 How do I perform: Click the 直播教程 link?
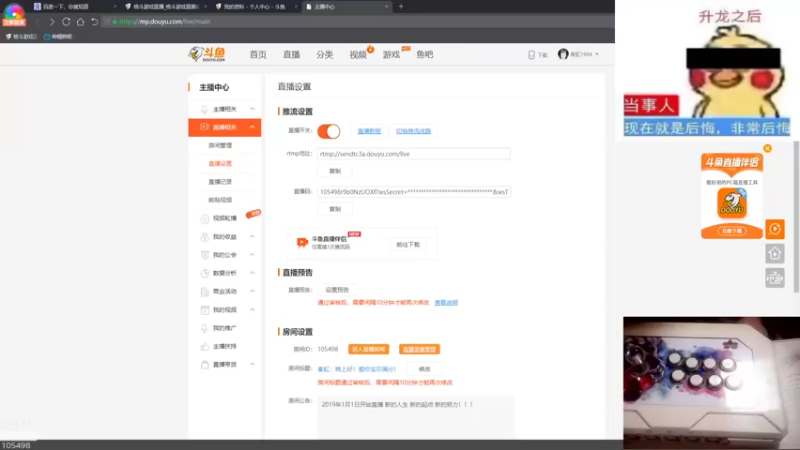click(x=369, y=131)
